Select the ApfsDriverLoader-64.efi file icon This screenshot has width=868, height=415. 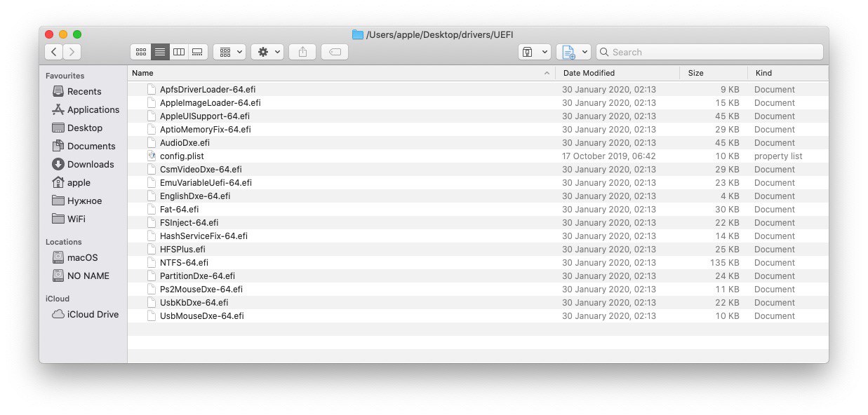pyautogui.click(x=151, y=90)
